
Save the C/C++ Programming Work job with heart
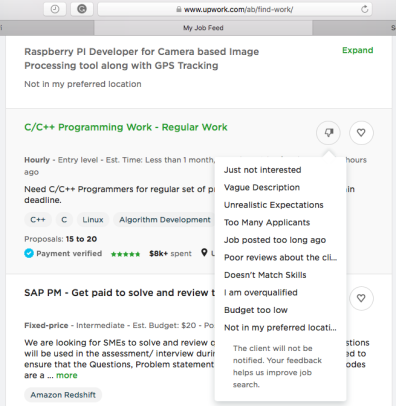pos(361,133)
